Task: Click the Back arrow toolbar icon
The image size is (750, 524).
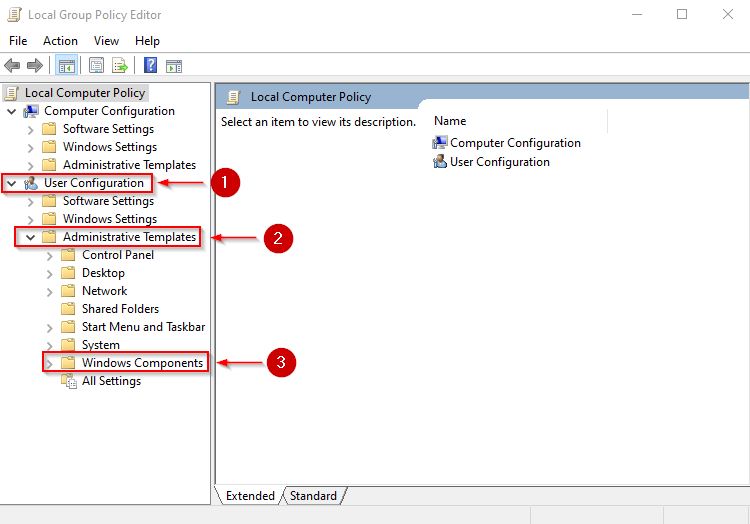Action: tap(12, 66)
